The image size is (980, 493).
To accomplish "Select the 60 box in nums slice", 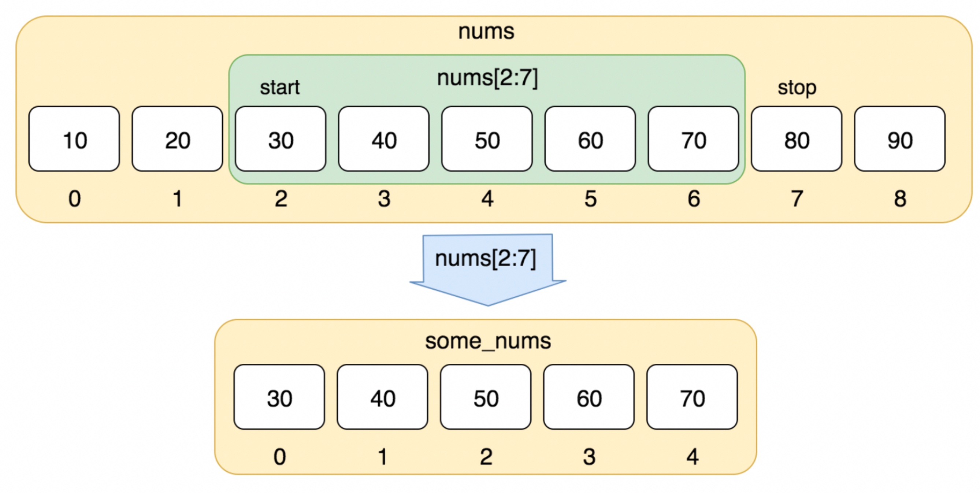I will click(590, 139).
